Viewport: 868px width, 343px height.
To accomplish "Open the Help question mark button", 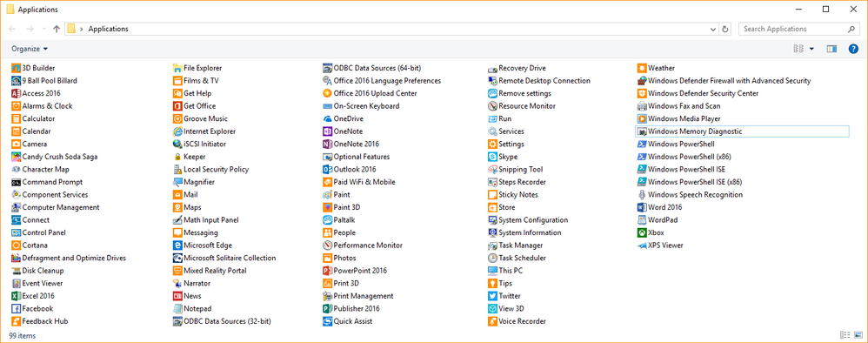I will [853, 49].
